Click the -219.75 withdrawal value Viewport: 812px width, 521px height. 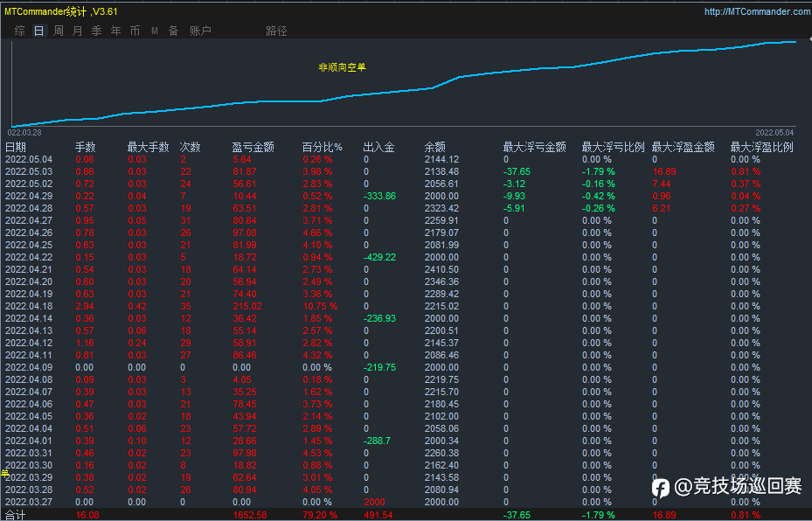tap(379, 367)
